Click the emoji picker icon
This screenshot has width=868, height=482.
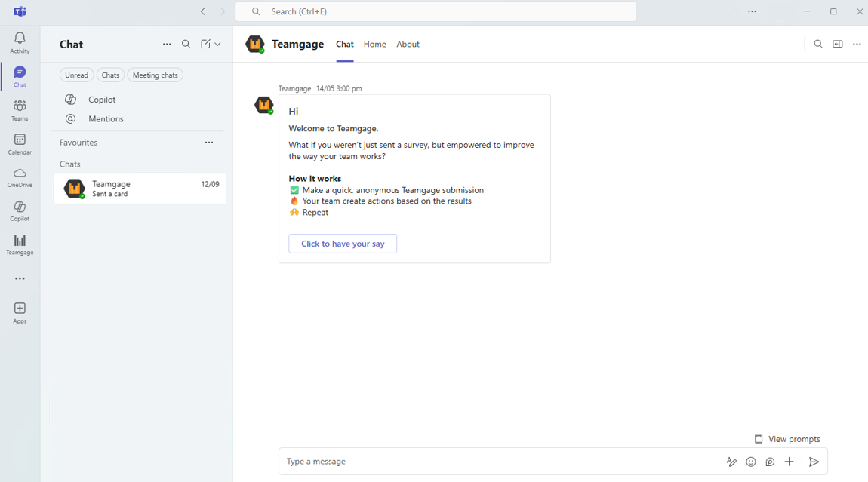click(750, 462)
